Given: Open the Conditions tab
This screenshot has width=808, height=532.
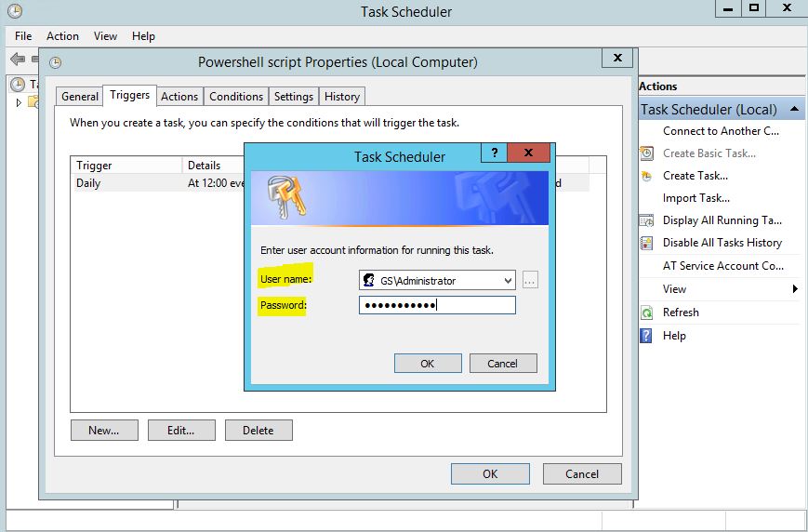Looking at the screenshot, I should [236, 97].
